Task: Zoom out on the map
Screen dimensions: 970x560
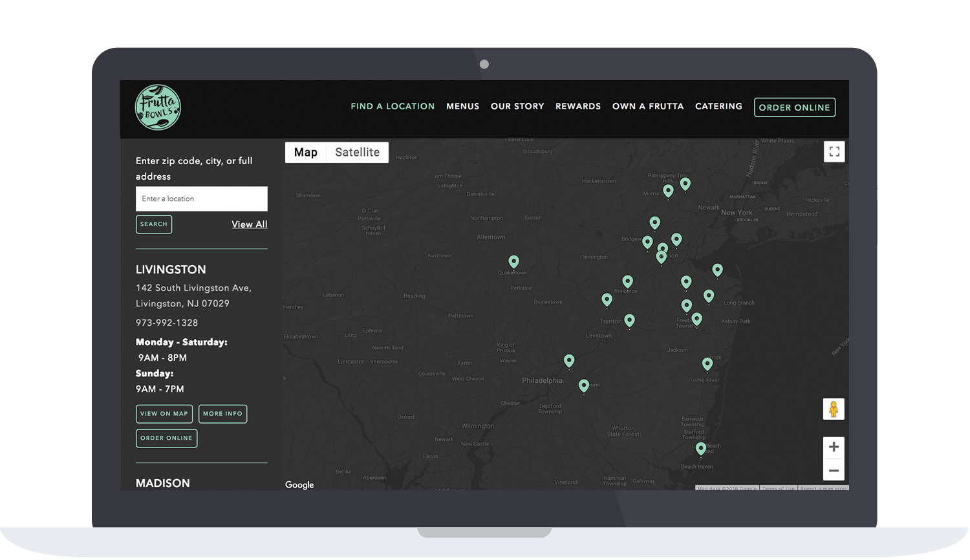Action: point(834,471)
